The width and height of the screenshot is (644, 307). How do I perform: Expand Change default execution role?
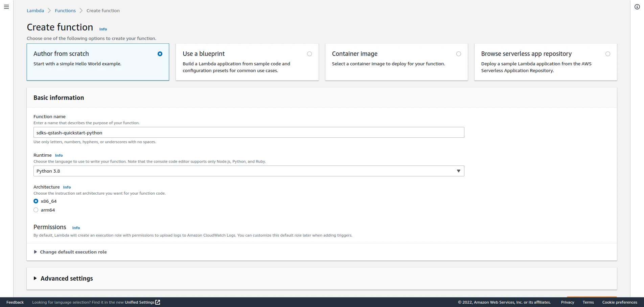[x=70, y=252]
